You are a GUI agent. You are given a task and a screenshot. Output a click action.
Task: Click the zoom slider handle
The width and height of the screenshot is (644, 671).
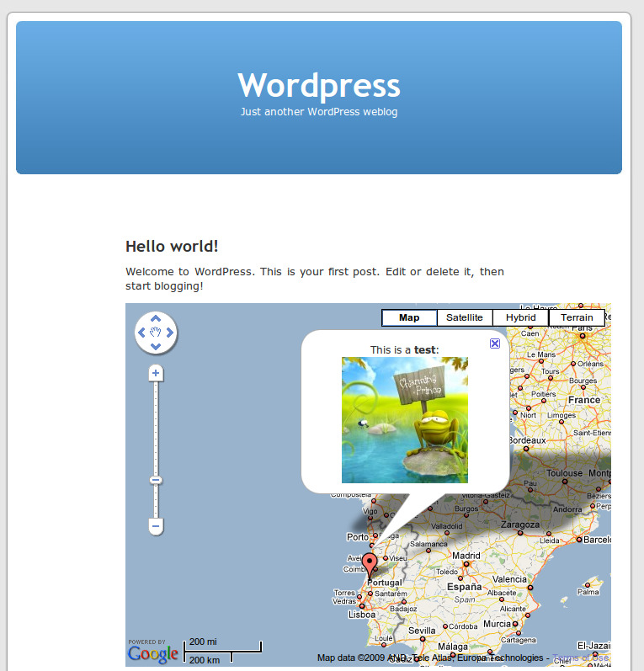[x=156, y=480]
